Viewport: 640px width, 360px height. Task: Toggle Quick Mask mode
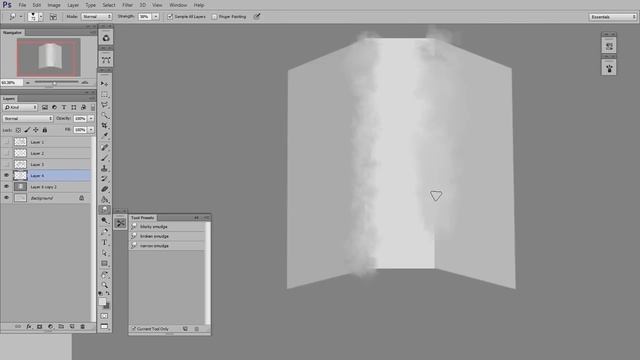tap(104, 316)
